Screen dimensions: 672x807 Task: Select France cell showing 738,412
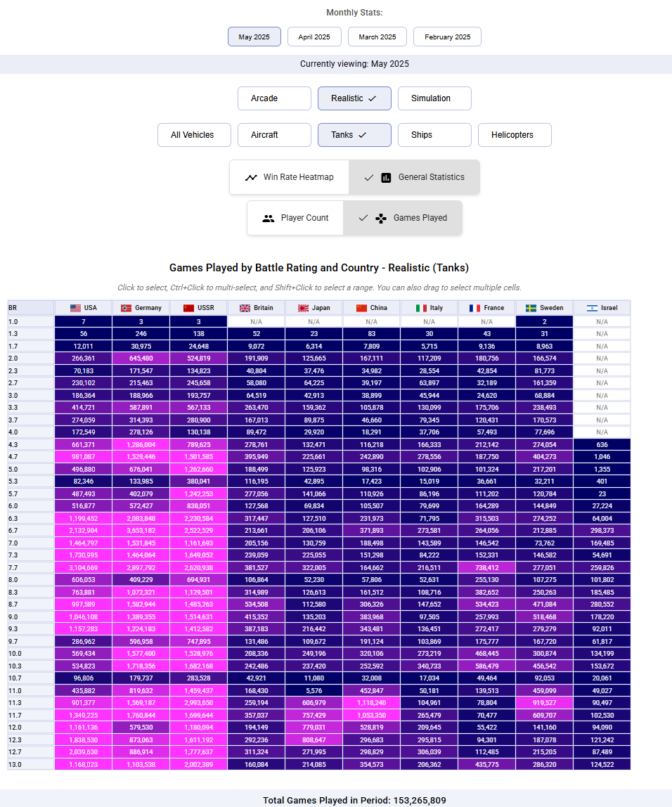[486, 568]
